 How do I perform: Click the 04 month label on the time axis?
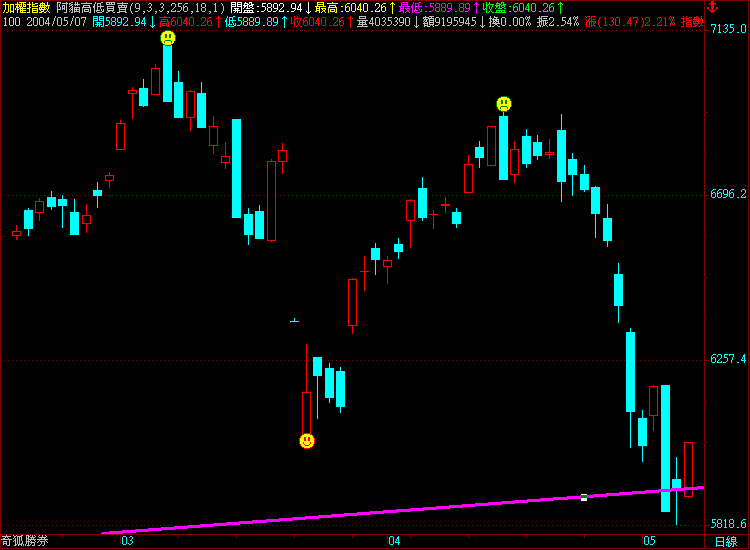pyautogui.click(x=394, y=541)
